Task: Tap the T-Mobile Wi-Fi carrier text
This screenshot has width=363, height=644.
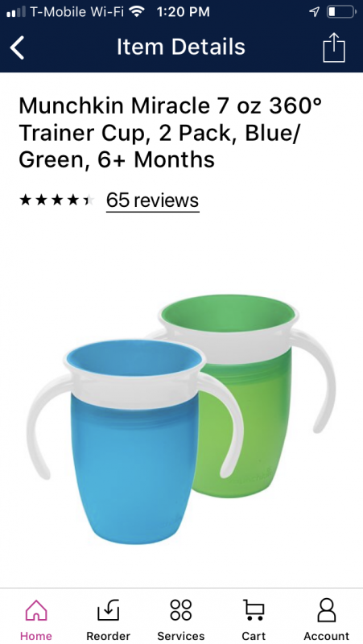Action: [x=76, y=12]
